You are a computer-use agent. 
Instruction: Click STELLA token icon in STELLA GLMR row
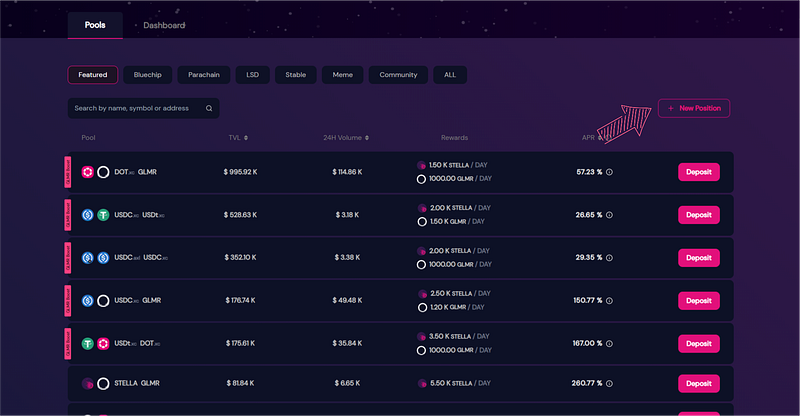(x=88, y=383)
